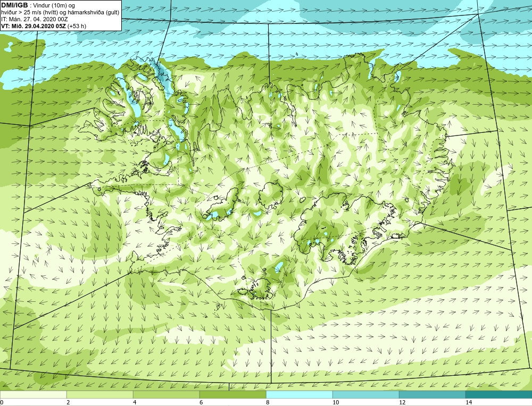Click the 6–8 m/s dark green legend swatch
The width and height of the screenshot is (532, 406).
tap(233, 395)
